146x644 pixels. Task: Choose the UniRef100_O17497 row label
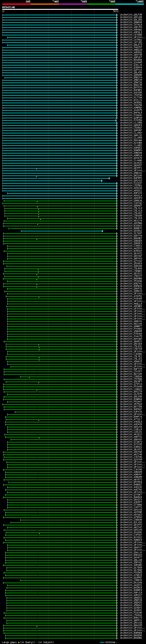(x=131, y=233)
